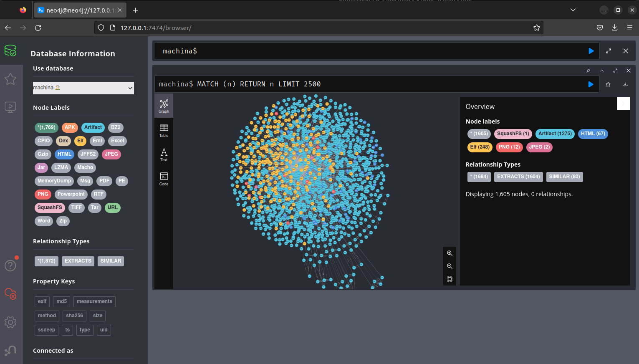Collapse the result frame with chevron
This screenshot has width=639, height=364.
click(x=602, y=71)
